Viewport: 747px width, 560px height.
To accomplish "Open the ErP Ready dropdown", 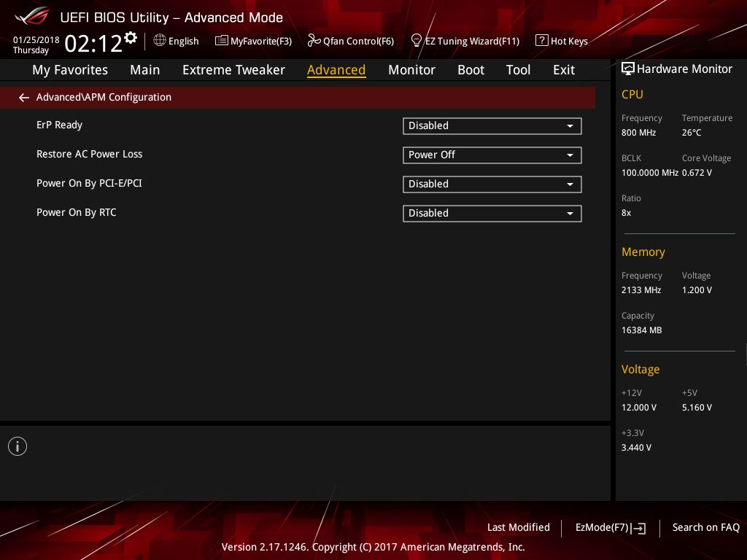I will (x=492, y=125).
